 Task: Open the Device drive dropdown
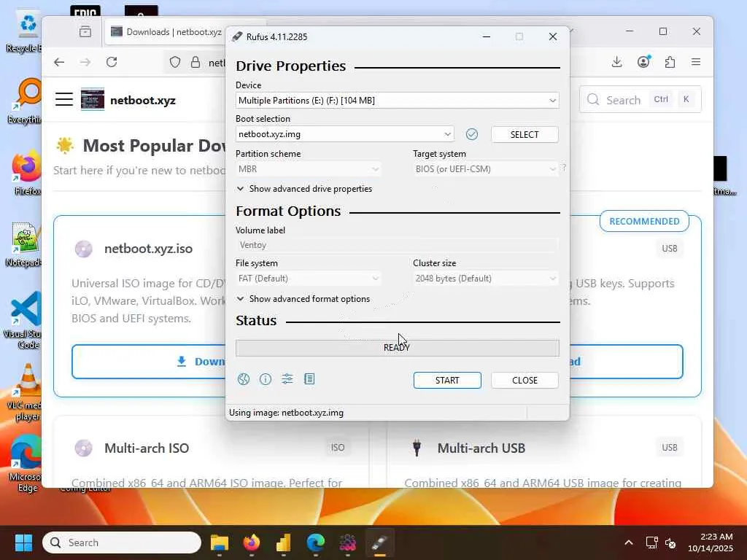pyautogui.click(x=398, y=101)
